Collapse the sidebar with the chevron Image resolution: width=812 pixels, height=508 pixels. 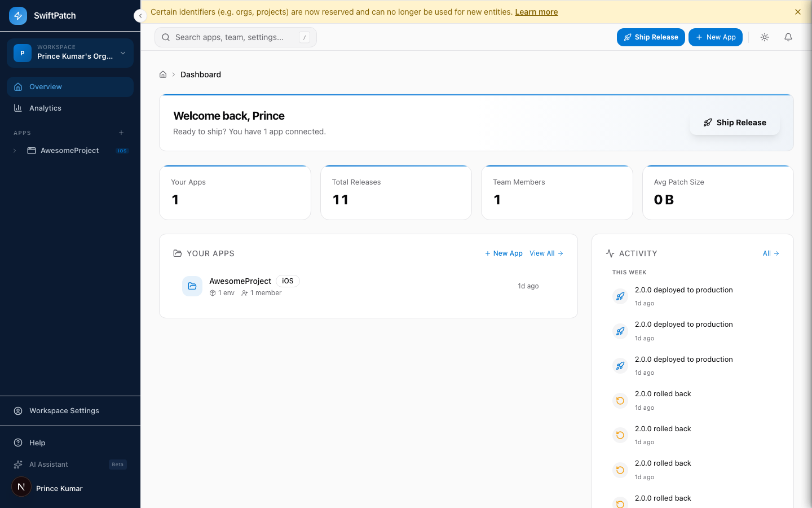(140, 16)
